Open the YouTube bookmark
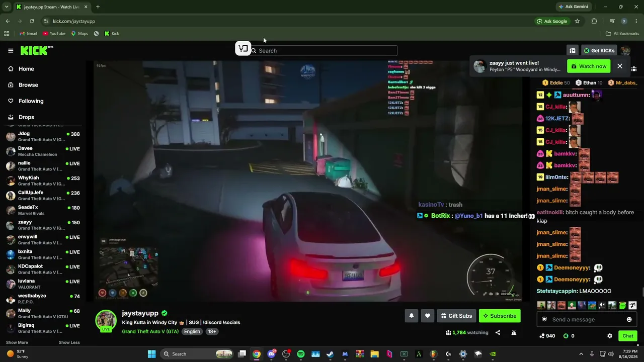This screenshot has width=644, height=362. (x=54, y=34)
